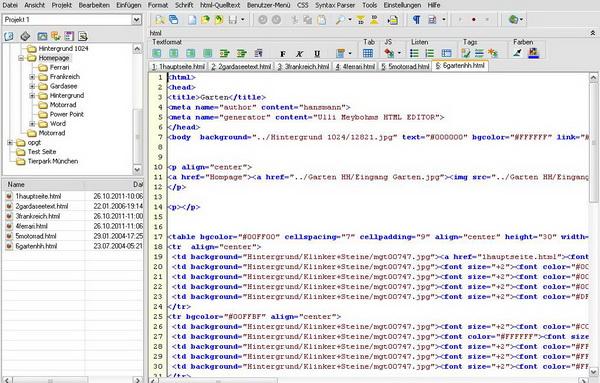600x383 pixels.
Task: Open the Projekt 1 dropdown
Action: tap(136, 20)
